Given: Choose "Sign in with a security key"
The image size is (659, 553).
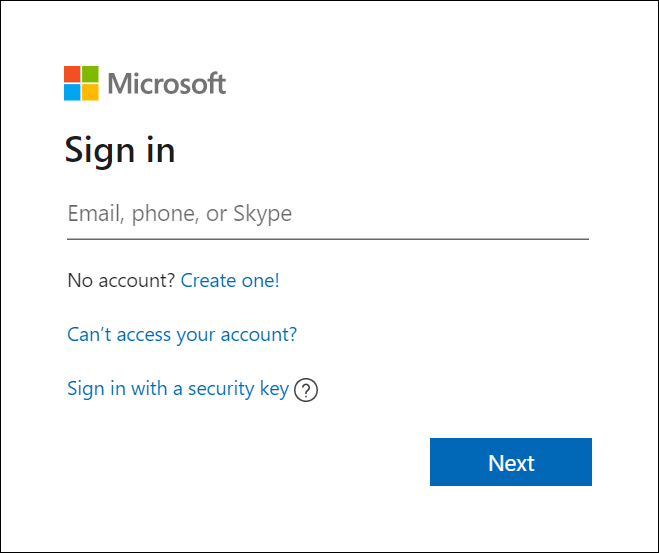Looking at the screenshot, I should 178,388.
